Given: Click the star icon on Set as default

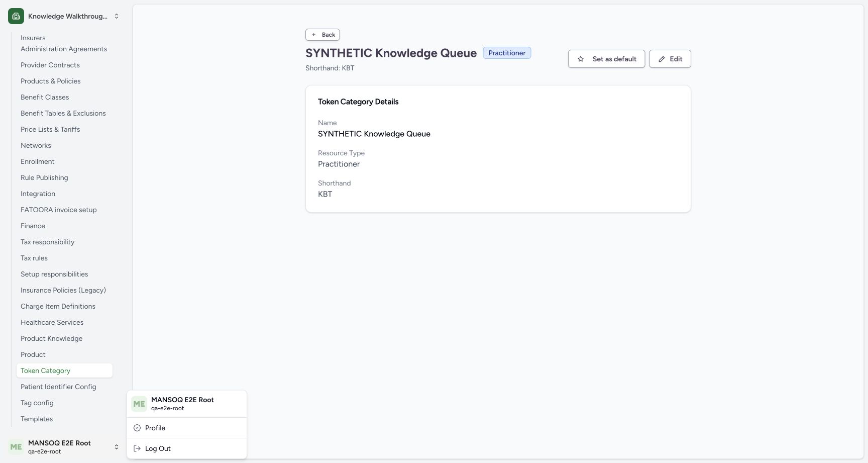Looking at the screenshot, I should click(x=581, y=59).
